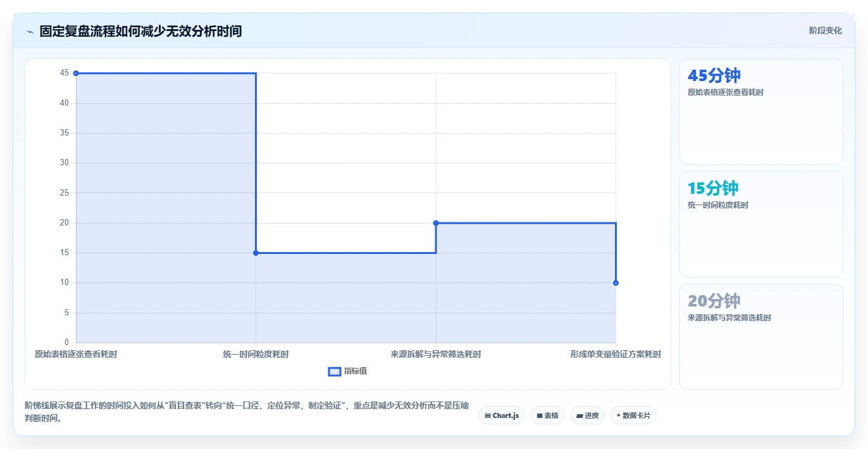
Task: Click axis label 来源拆解与异常筛选耗时
Action: (436, 355)
